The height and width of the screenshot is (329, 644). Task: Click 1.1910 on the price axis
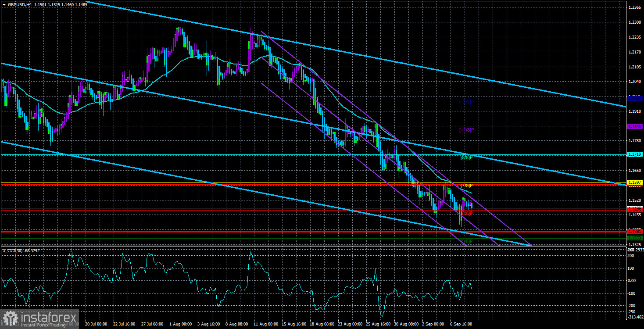(x=635, y=111)
